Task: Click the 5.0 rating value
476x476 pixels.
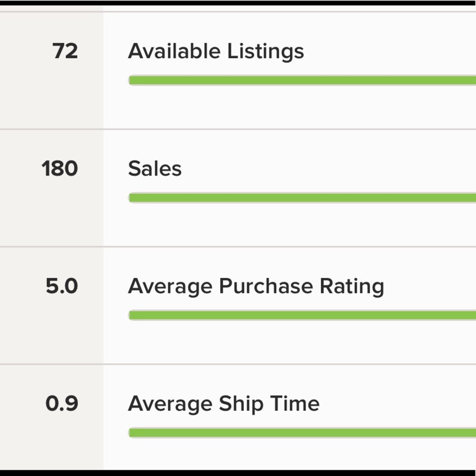Action: pyautogui.click(x=62, y=287)
